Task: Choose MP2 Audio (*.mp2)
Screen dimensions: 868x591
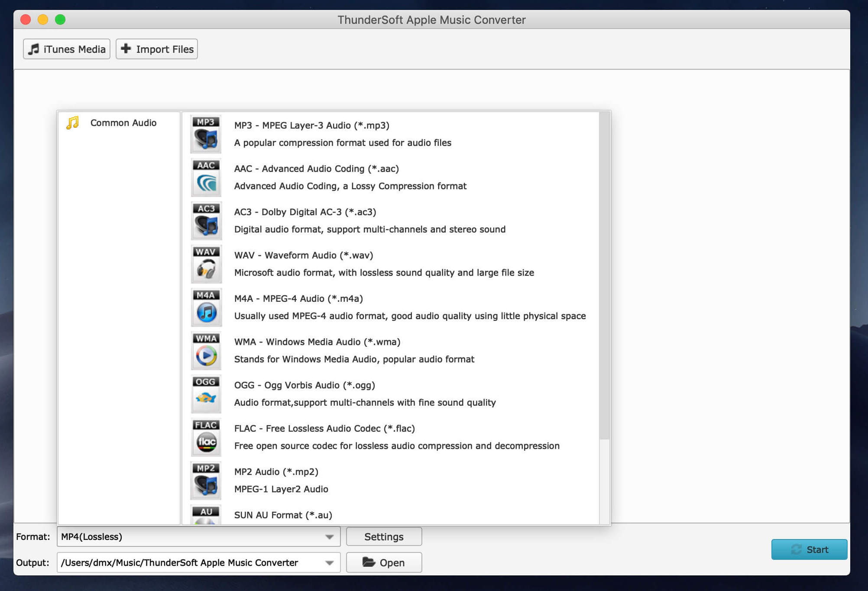Action: 276,472
